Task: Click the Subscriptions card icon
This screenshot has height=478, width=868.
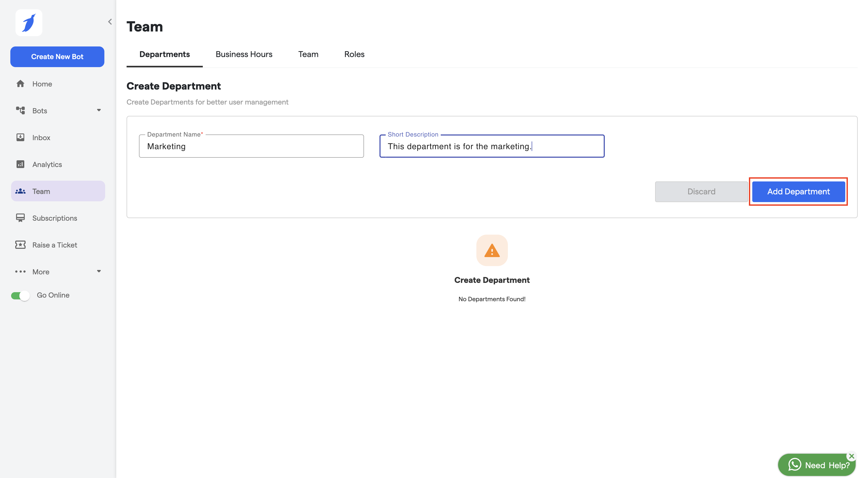Action: (x=20, y=218)
